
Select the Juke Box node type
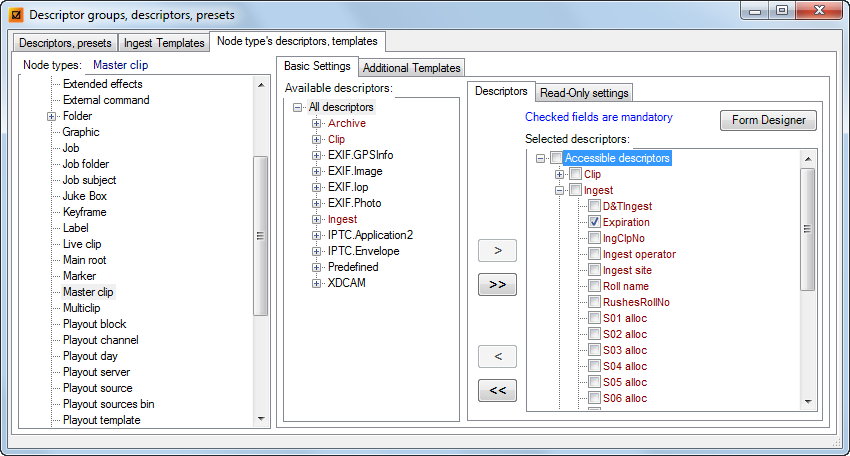point(84,196)
